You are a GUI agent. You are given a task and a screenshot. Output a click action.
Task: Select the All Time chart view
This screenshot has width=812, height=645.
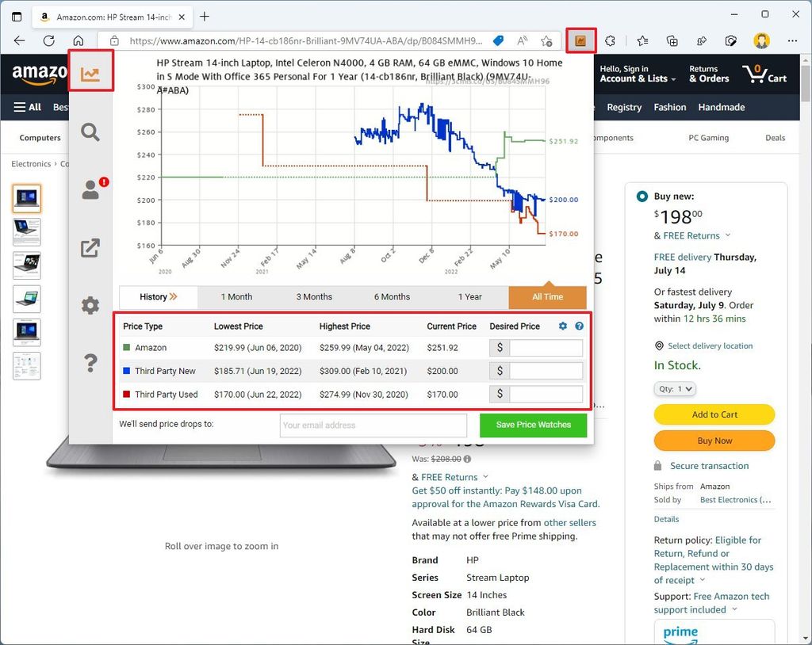click(547, 296)
